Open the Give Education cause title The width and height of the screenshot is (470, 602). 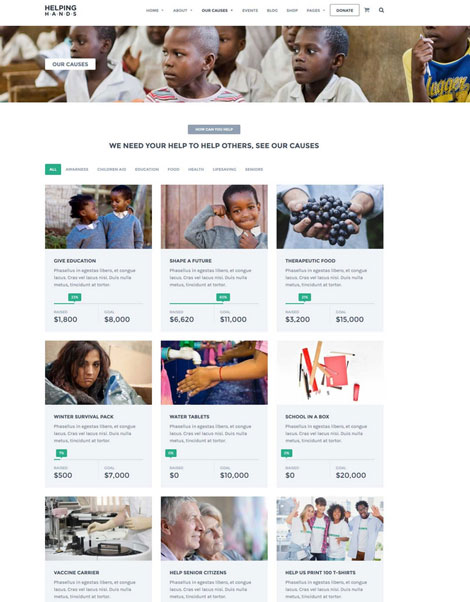pyautogui.click(x=75, y=261)
